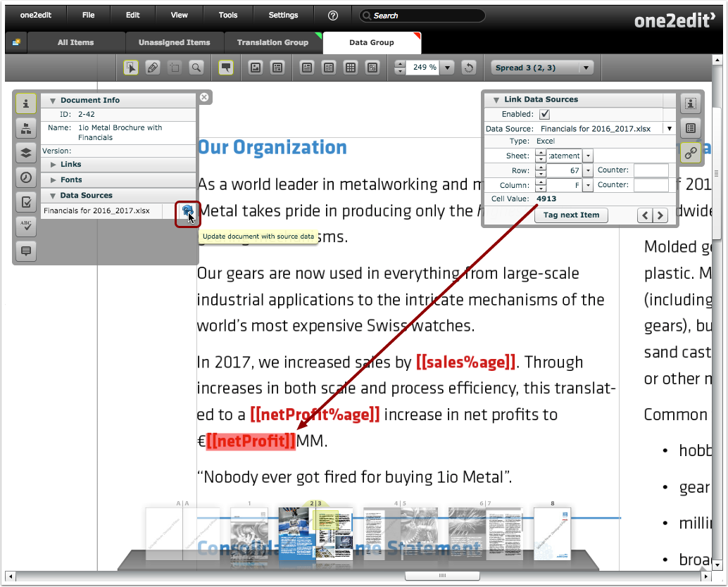The image size is (728, 587).
Task: Open the View menu
Action: click(180, 15)
